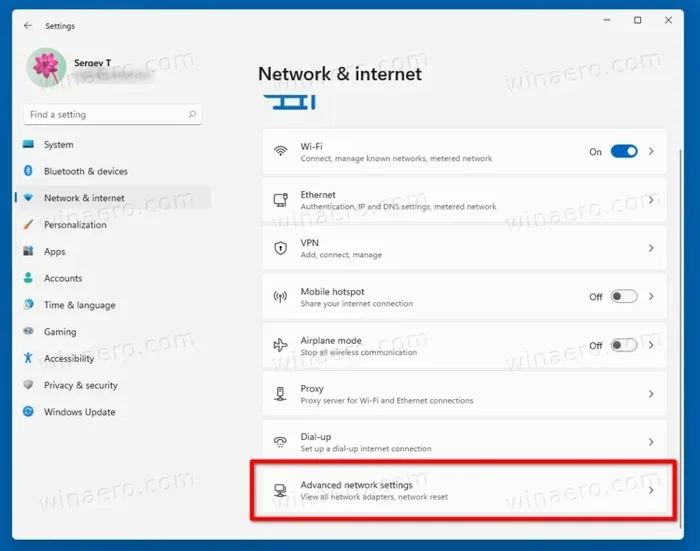The height and width of the screenshot is (551, 700).
Task: Open the Gaming category
Action: [112, 332]
